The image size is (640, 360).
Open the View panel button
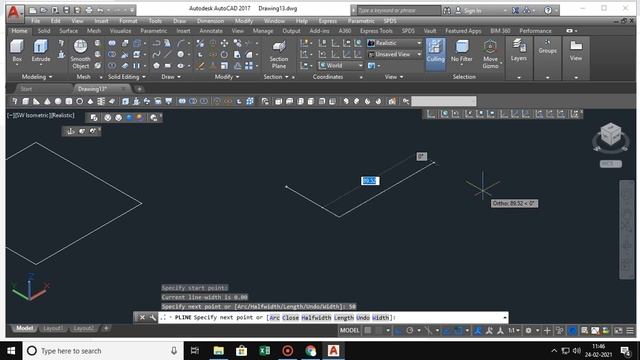tap(576, 51)
